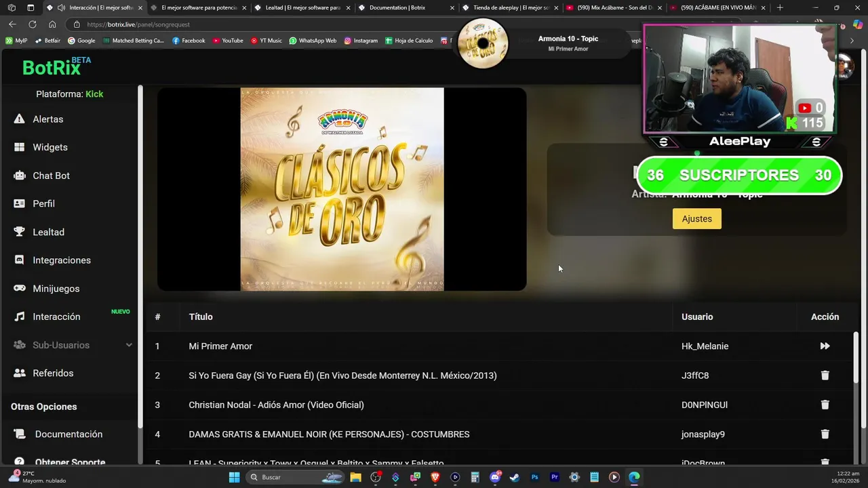This screenshot has width=868, height=488.
Task: Switch to the Lealtad browser tab
Action: (x=302, y=7)
